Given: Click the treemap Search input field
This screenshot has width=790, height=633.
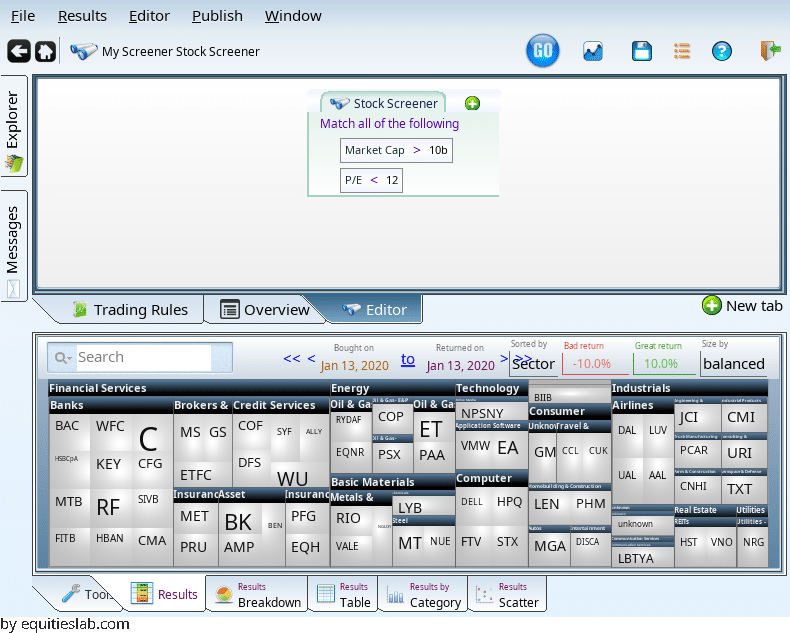Looking at the screenshot, I should pyautogui.click(x=143, y=357).
